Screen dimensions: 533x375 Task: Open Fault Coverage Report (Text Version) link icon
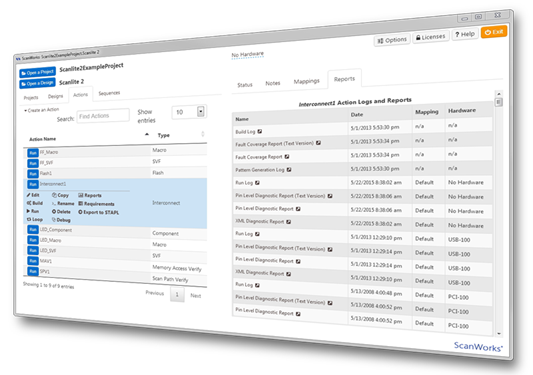[x=318, y=143]
